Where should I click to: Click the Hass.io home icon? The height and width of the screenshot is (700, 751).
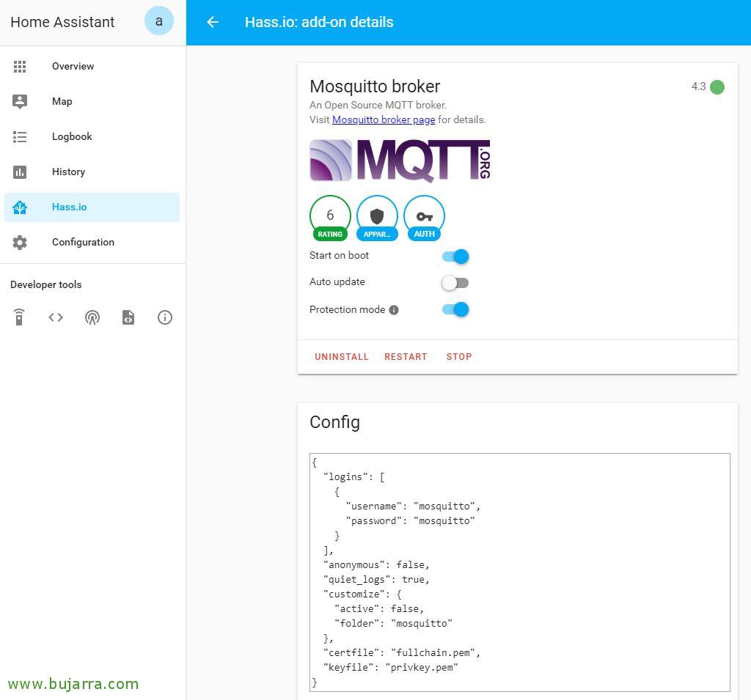click(x=20, y=207)
